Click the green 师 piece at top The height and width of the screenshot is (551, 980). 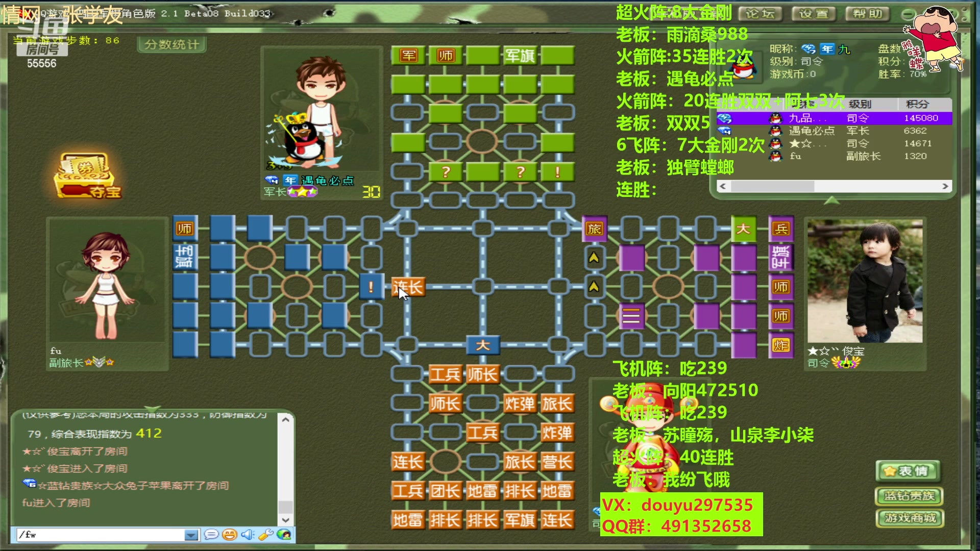point(446,55)
